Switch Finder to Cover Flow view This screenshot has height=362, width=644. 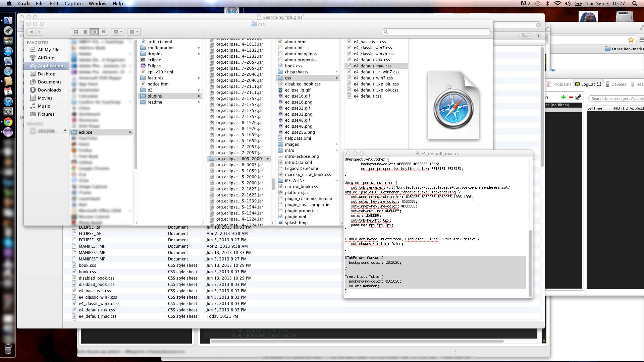point(104,32)
